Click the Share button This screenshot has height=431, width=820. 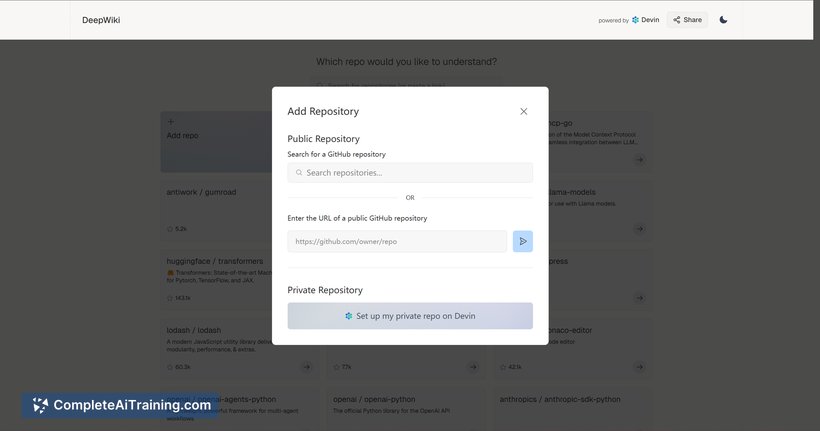[x=687, y=20]
